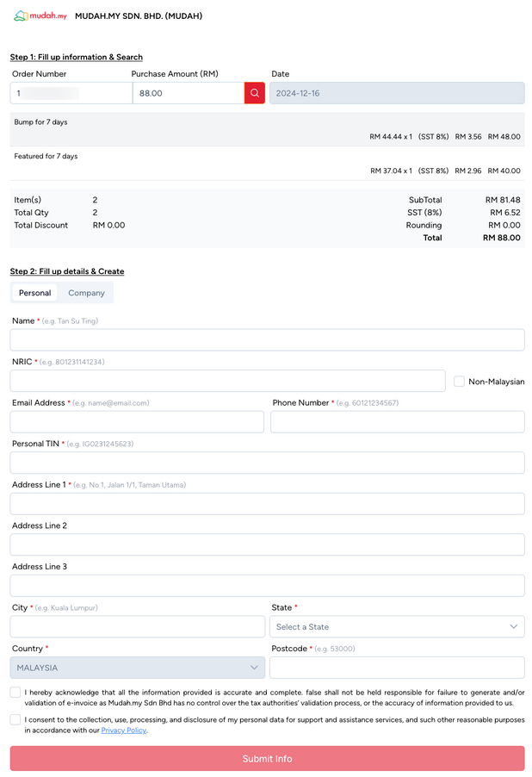Viewport: 532px width, 777px height.
Task: Check the personal data consent box
Action: [15, 719]
